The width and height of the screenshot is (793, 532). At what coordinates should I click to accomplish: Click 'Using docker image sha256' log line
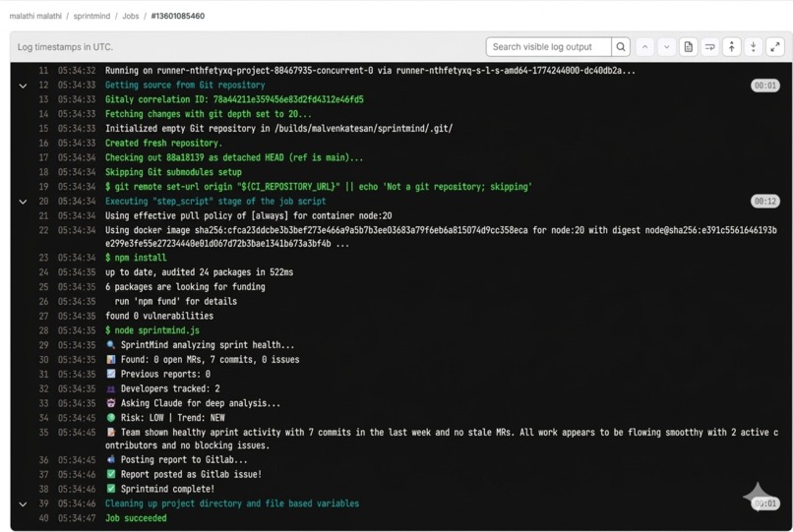coord(441,237)
